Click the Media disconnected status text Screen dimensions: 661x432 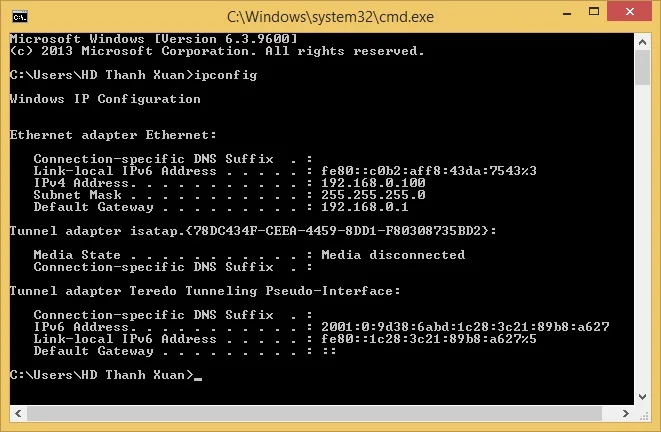click(393, 255)
